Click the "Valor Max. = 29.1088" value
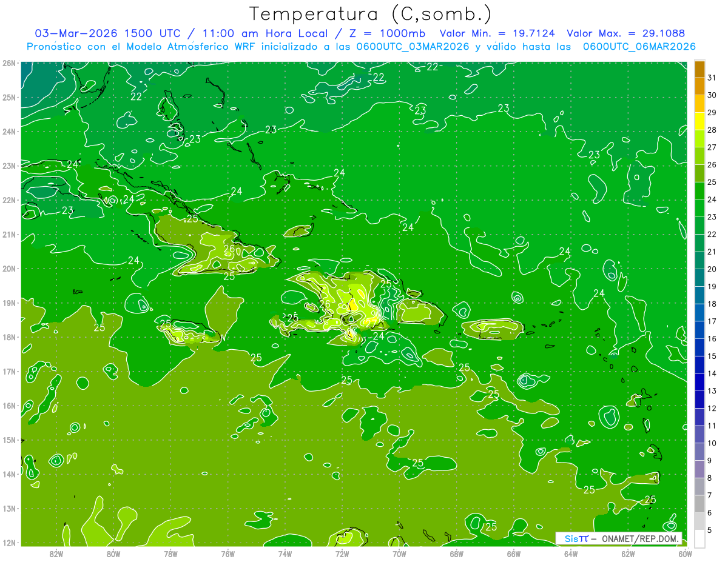The image size is (728, 562). [626, 33]
